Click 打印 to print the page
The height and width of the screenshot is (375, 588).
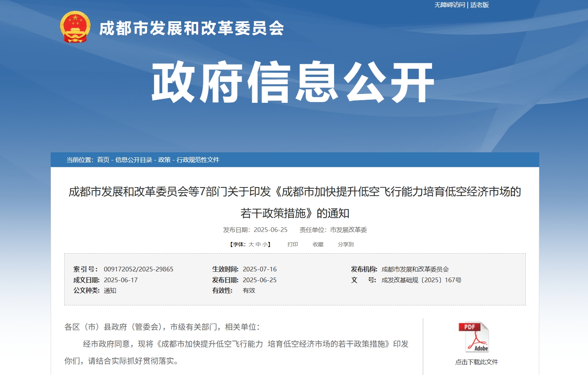tap(292, 244)
